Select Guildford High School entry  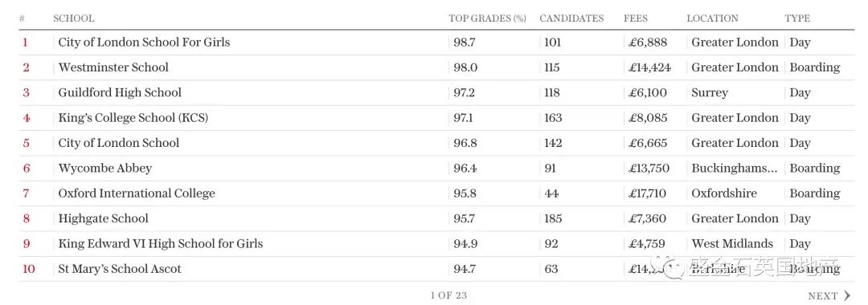[120, 92]
